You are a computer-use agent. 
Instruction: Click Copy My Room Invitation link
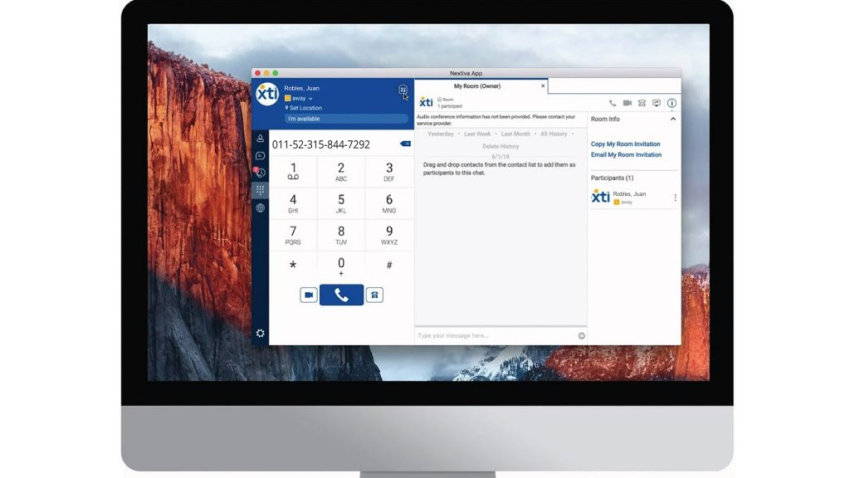coord(625,144)
